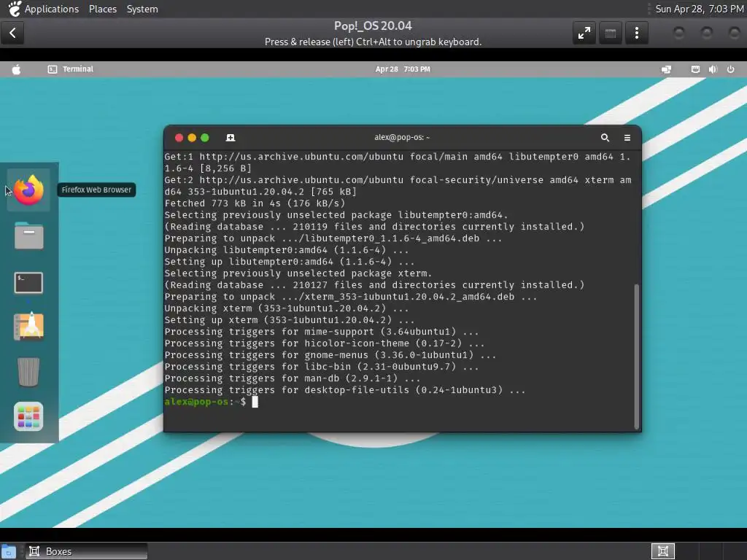Open terminal search
This screenshot has height=560, width=747.
605,138
